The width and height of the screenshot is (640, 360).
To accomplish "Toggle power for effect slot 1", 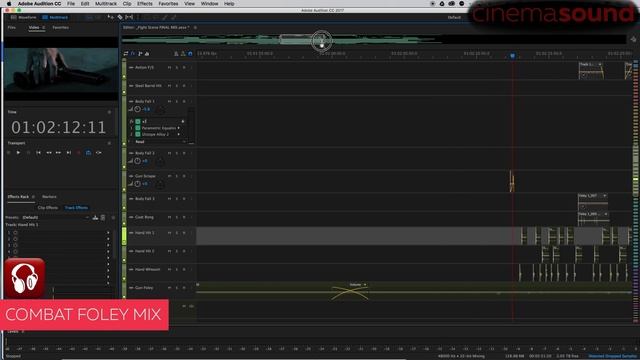I will (16, 233).
